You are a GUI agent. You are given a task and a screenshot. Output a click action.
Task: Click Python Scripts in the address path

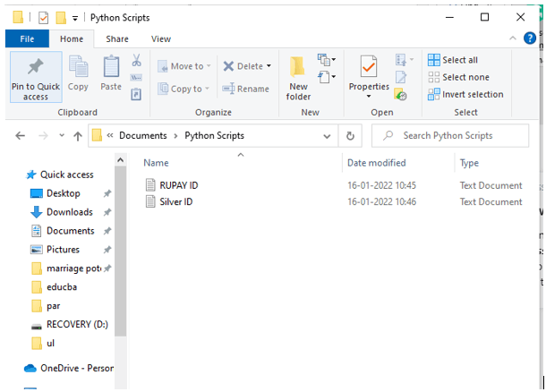(214, 135)
